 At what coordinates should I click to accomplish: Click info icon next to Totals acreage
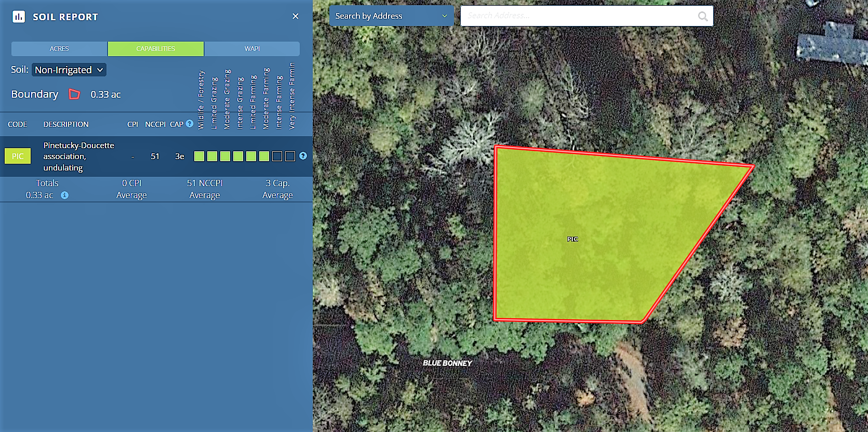[x=64, y=195]
